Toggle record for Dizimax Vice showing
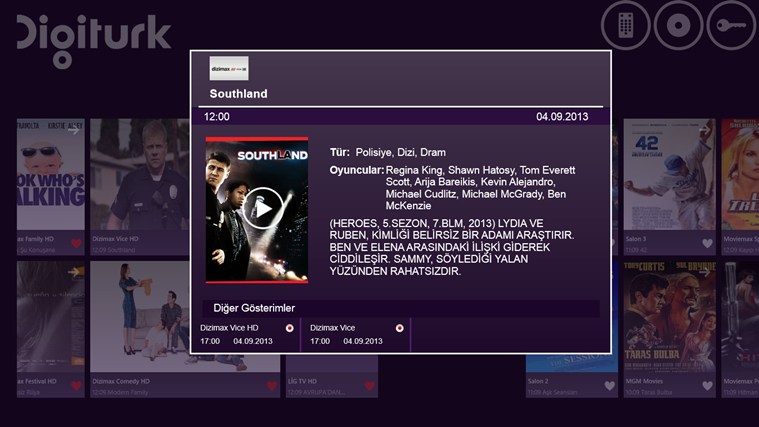The image size is (759, 427). coord(399,328)
